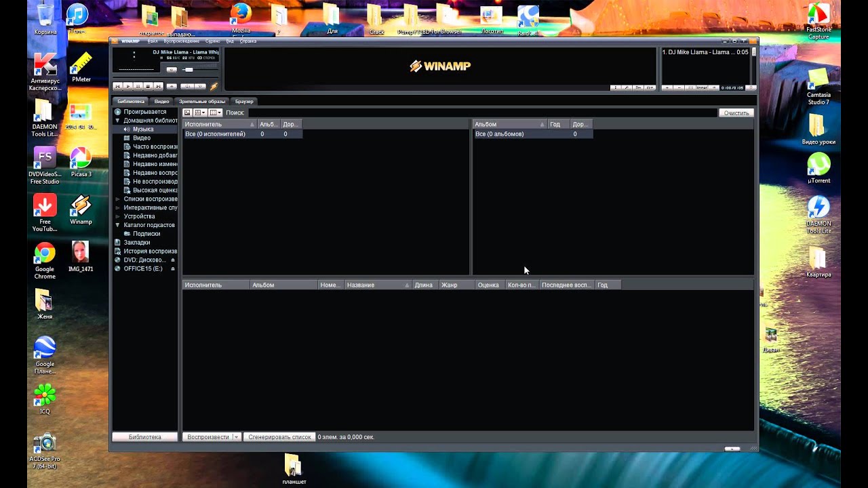Click the album art view button

point(188,113)
